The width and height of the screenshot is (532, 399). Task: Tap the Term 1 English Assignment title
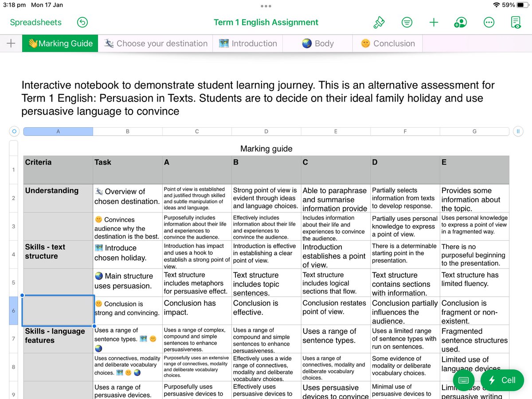coord(266,23)
